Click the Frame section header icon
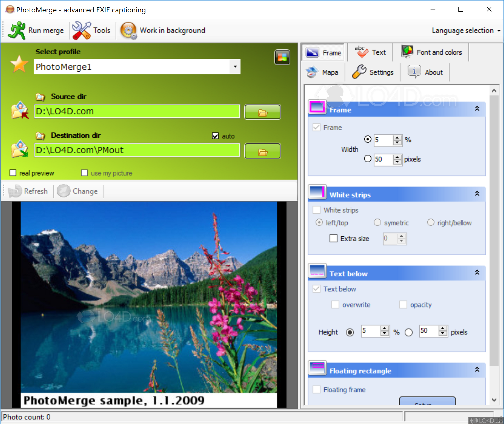504x424 pixels. [x=317, y=107]
